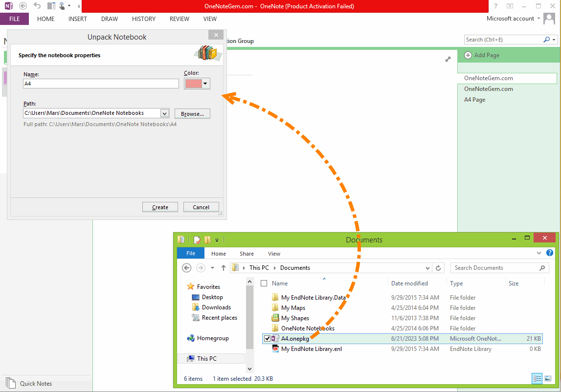This screenshot has width=561, height=392.
Task: Sort by Date modified column header
Action: point(409,283)
